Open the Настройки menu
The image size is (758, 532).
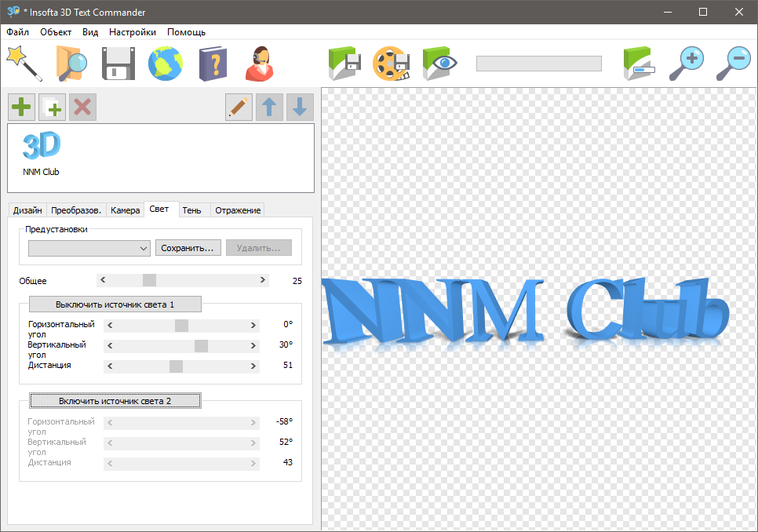[133, 32]
